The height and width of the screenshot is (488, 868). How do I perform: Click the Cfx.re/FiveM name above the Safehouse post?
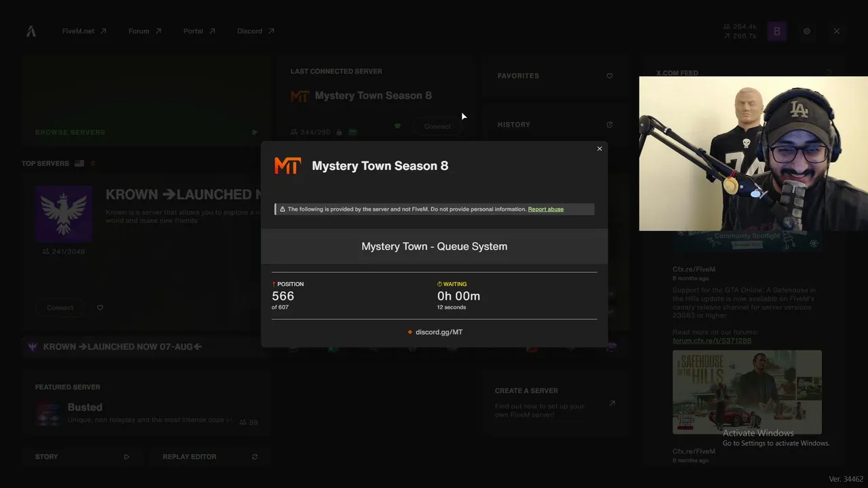click(x=694, y=270)
